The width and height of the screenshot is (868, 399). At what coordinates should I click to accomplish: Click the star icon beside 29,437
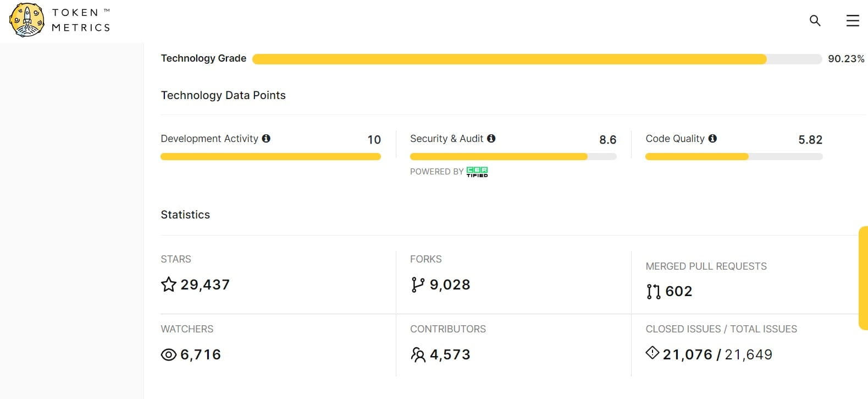point(168,285)
